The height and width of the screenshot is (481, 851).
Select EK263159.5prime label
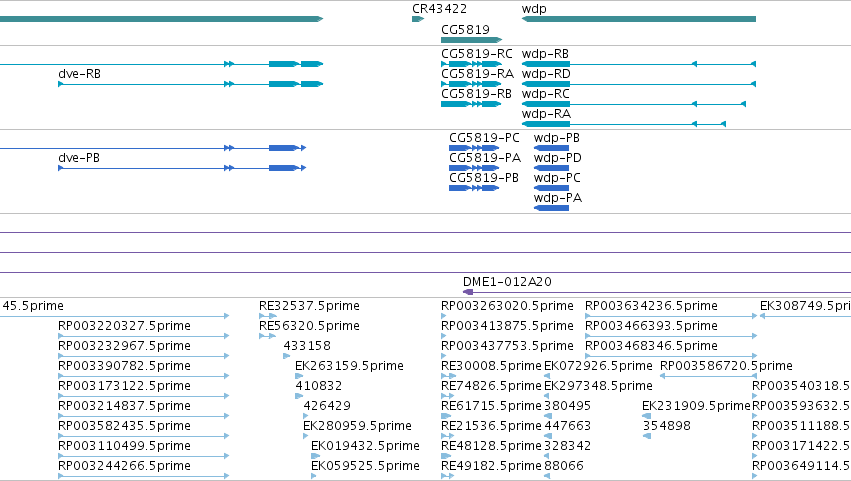coord(349,366)
